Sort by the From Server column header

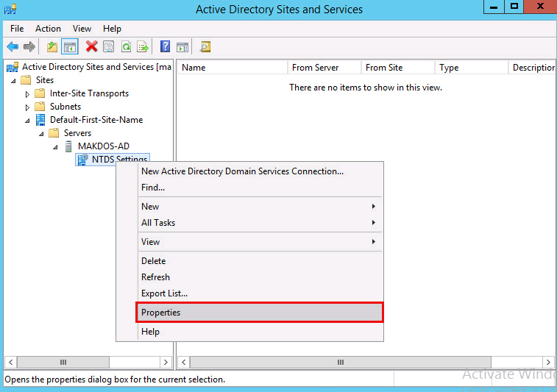(324, 68)
